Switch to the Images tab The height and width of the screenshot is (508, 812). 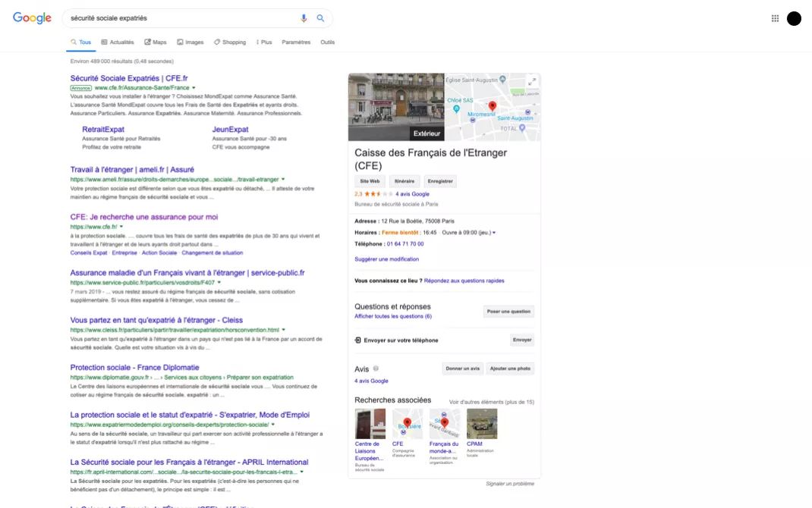[x=190, y=42]
